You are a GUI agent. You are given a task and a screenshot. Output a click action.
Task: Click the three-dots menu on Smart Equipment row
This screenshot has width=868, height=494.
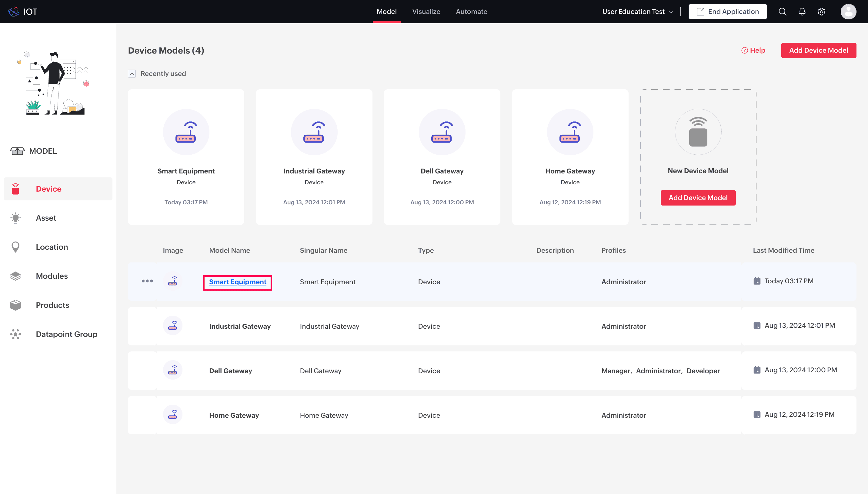[x=147, y=281]
